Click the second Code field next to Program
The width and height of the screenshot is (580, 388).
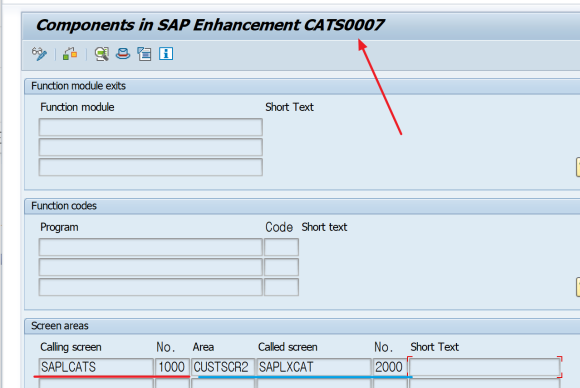point(281,267)
